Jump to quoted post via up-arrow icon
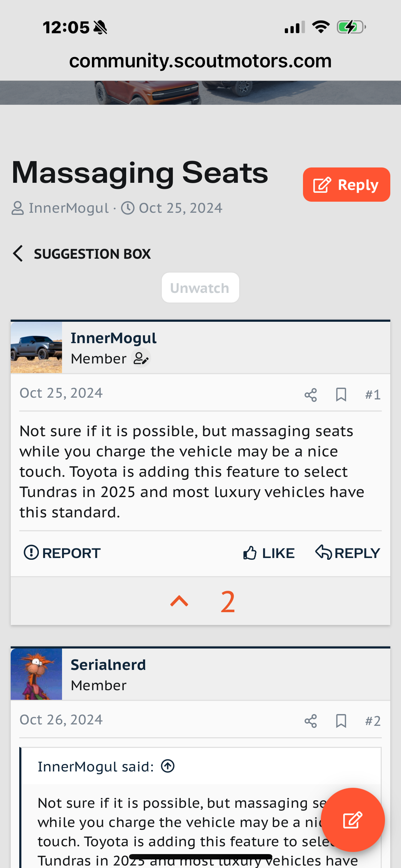Image resolution: width=401 pixels, height=868 pixels. pos(168,766)
